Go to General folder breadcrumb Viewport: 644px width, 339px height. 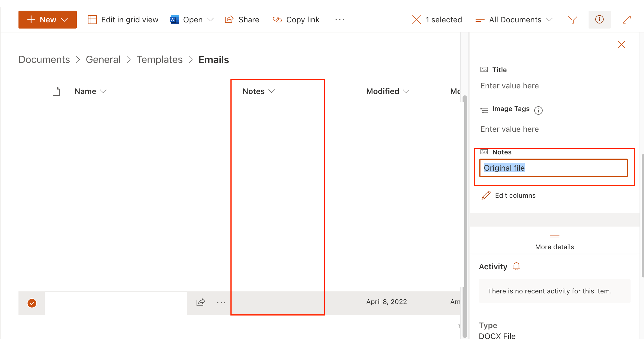103,60
